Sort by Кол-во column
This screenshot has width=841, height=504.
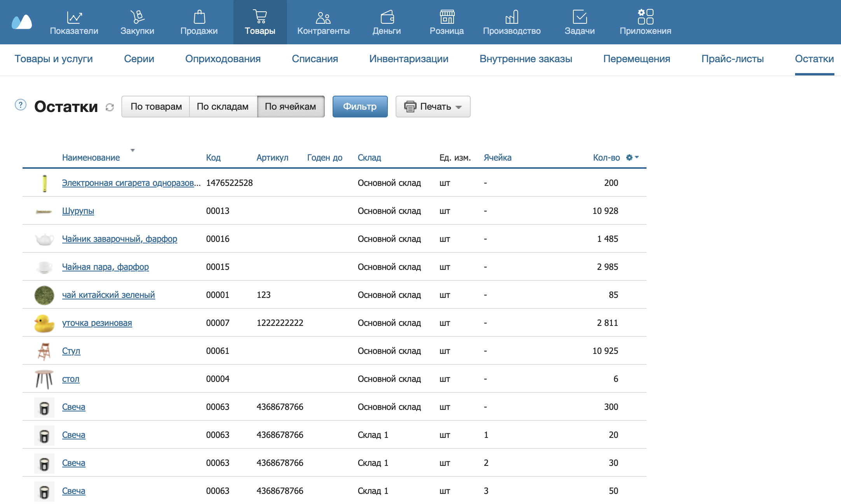606,157
